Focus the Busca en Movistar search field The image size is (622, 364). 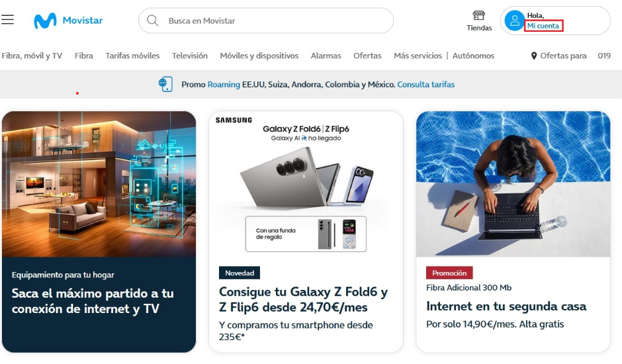coord(266,21)
